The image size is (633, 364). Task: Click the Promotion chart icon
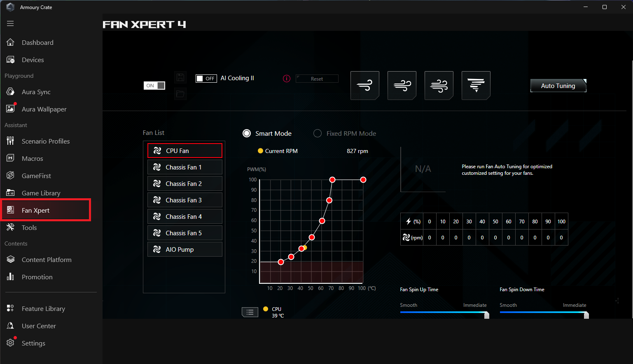pyautogui.click(x=11, y=277)
